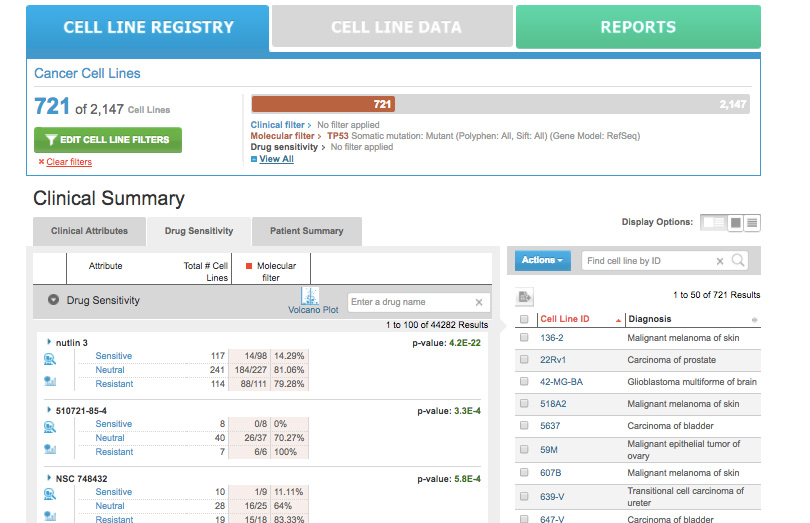The width and height of the screenshot is (810, 523).
Task: Expand the nutlin 3 drug entry
Action: (x=48, y=342)
